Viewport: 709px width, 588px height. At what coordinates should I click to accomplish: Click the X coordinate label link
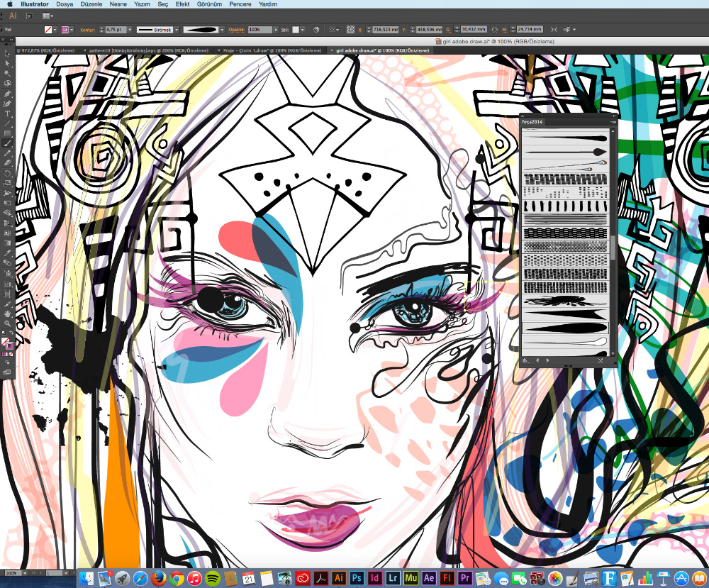click(x=360, y=30)
